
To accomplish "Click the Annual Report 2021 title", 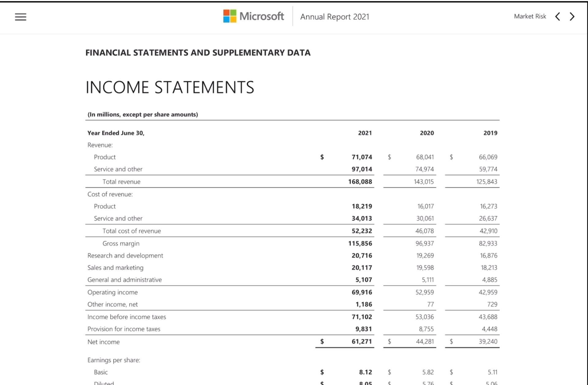I will click(x=334, y=17).
